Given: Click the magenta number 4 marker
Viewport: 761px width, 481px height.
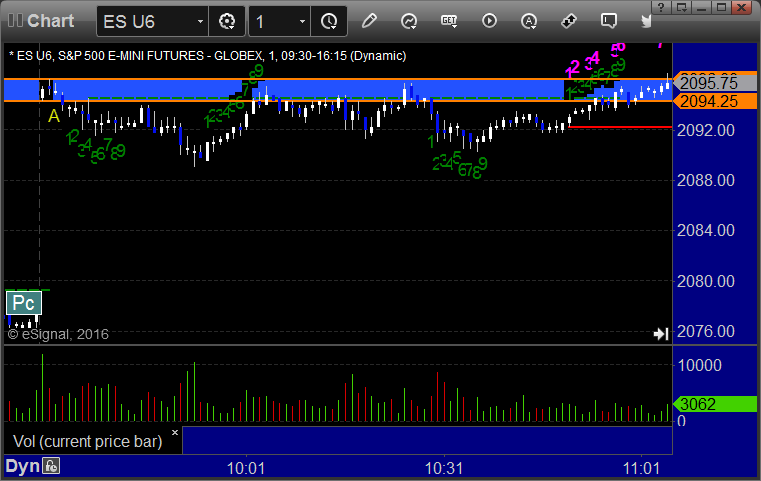Looking at the screenshot, I should [x=595, y=57].
